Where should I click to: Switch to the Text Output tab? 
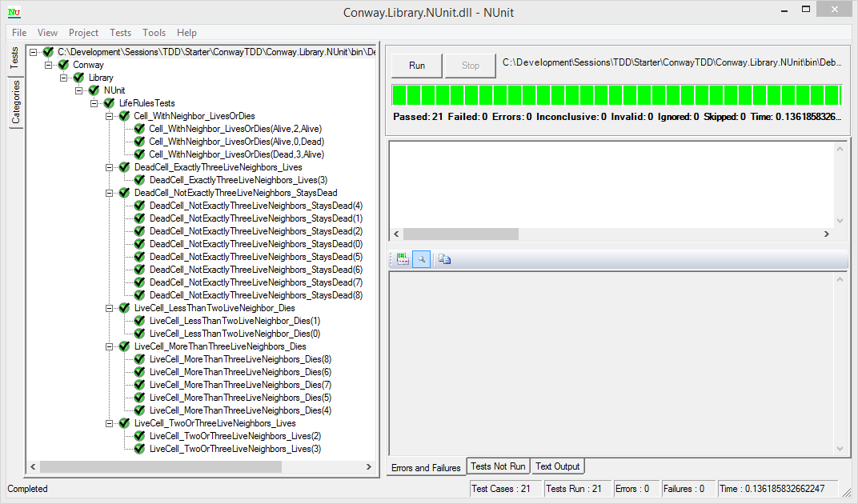[x=557, y=466]
